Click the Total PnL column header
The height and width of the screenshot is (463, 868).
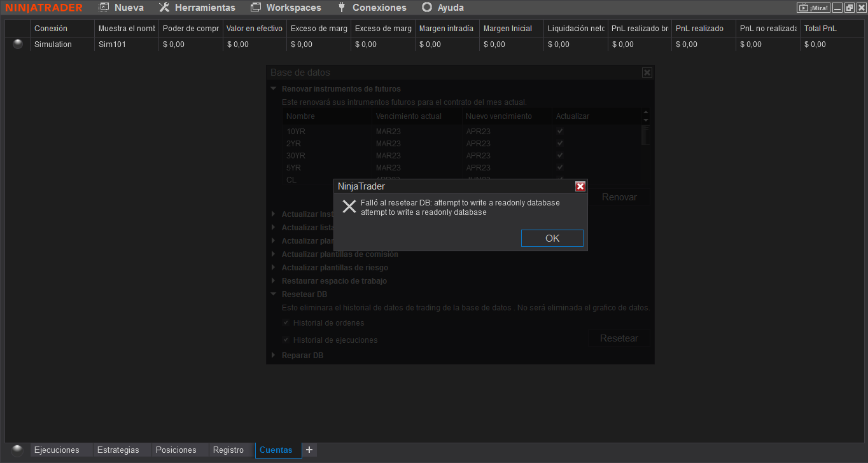click(832, 29)
